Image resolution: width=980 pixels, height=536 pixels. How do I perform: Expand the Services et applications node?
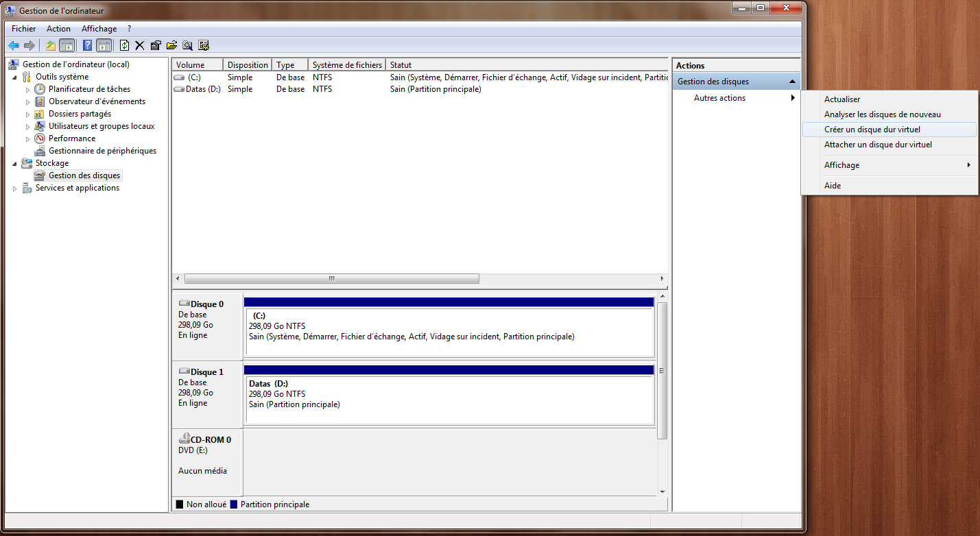pyautogui.click(x=15, y=188)
